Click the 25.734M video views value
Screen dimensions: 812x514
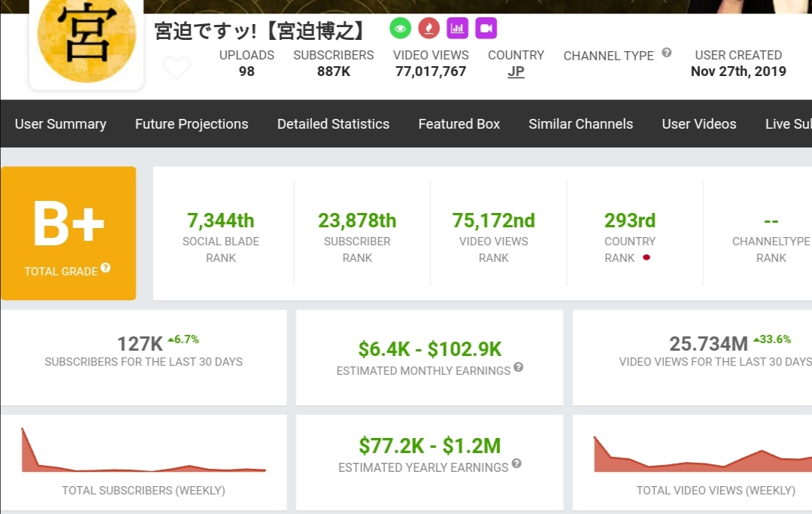pyautogui.click(x=708, y=343)
